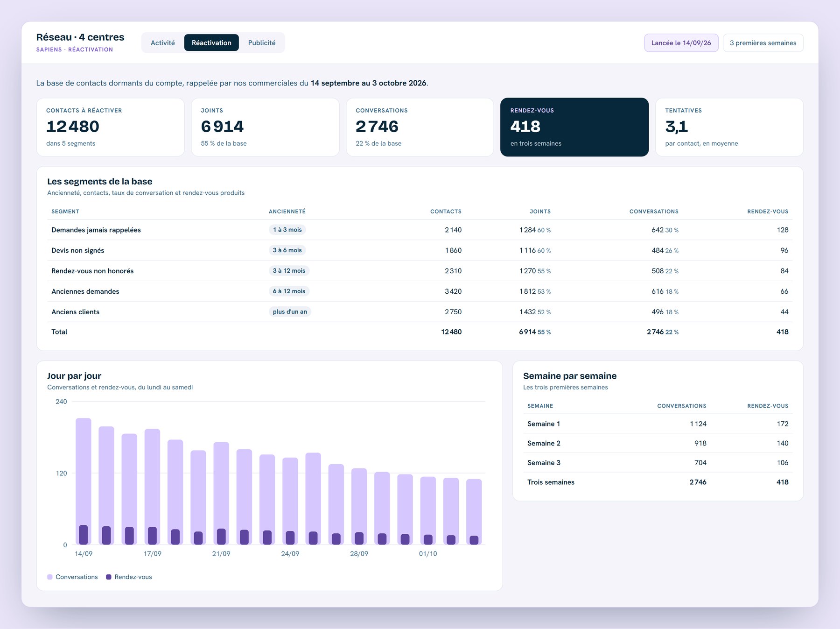Select the Joints 6 914 card
Screen dimensions: 840x629
pos(265,127)
